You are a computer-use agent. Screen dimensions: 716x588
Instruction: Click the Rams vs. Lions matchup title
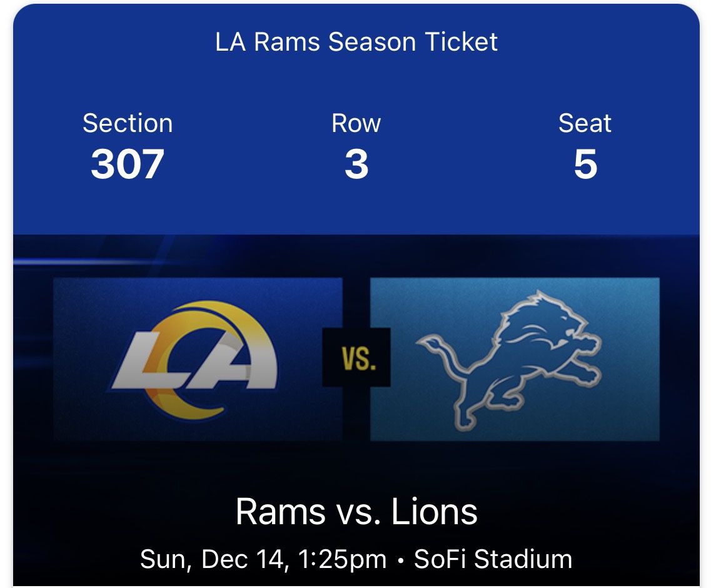[x=358, y=512]
